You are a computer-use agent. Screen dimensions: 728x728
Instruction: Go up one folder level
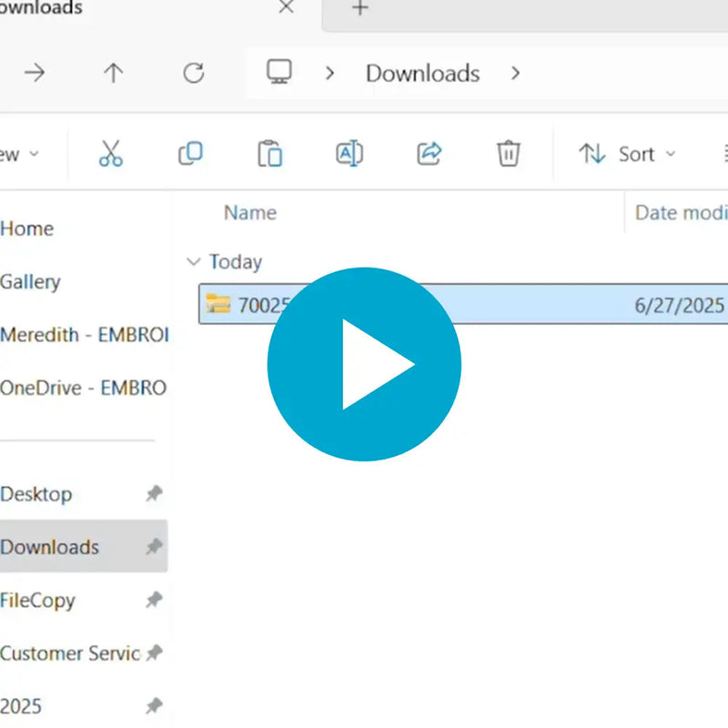coord(113,74)
